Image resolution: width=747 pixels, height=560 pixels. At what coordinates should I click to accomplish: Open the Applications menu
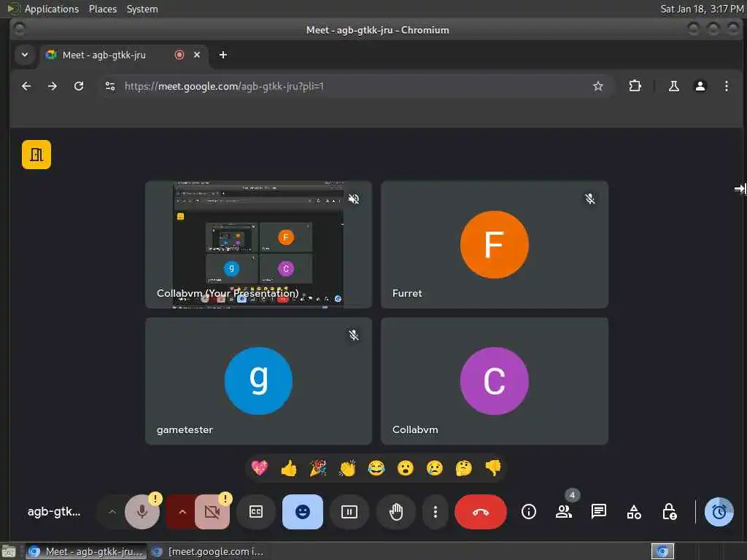point(52,9)
